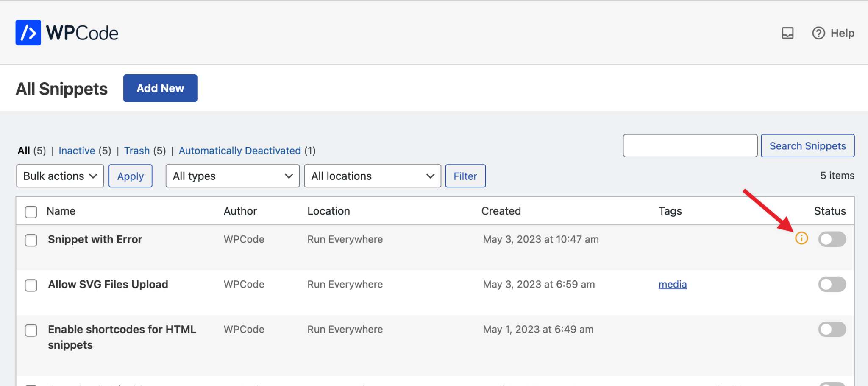The width and height of the screenshot is (868, 386).
Task: Open Automatically Deactivated snippets view
Action: pyautogui.click(x=240, y=151)
